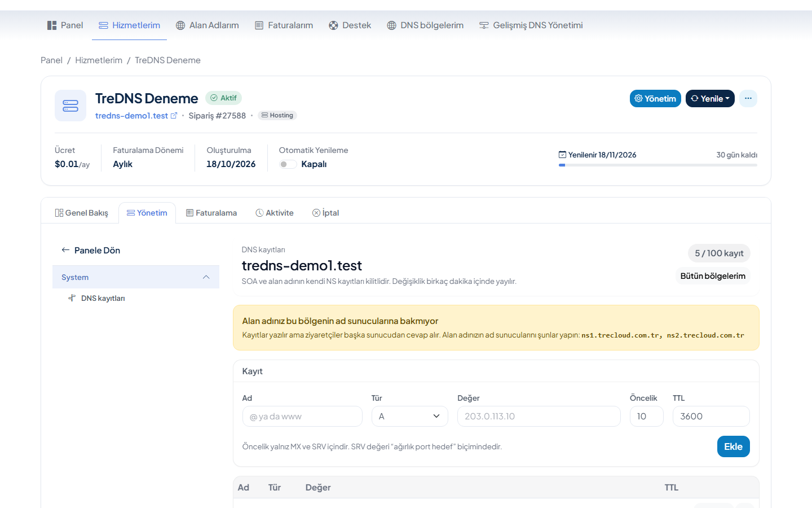The image size is (812, 508).
Task: Click the TTL input field
Action: [x=711, y=417]
